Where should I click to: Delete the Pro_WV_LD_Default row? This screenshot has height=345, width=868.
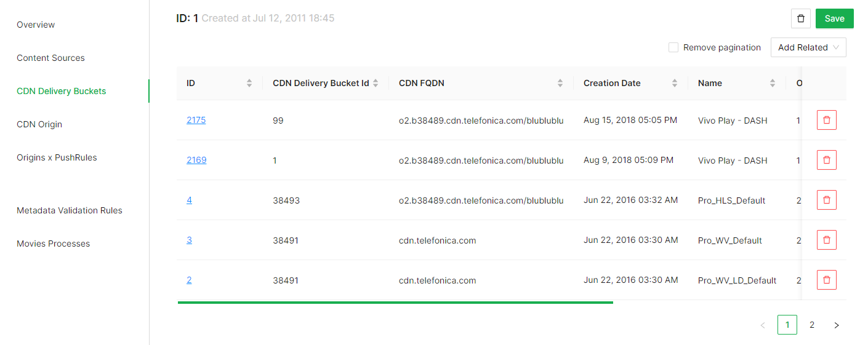click(826, 280)
